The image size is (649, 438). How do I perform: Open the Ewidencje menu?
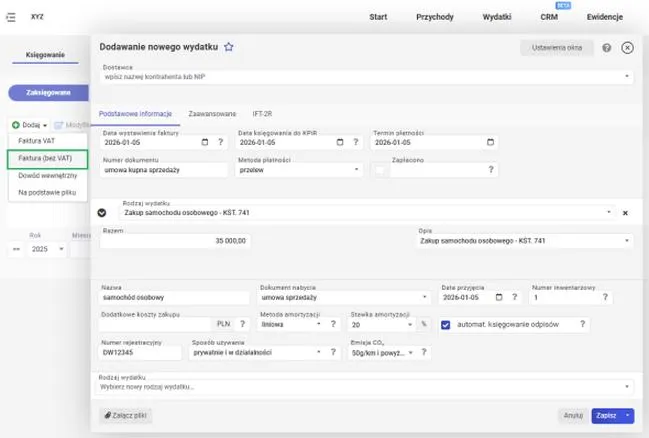click(x=605, y=17)
